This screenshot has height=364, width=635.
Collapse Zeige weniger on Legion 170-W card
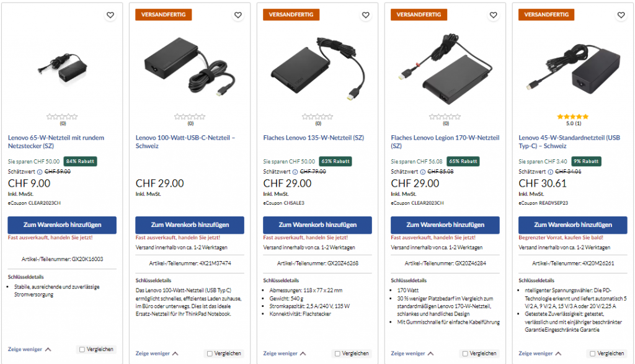click(x=412, y=353)
